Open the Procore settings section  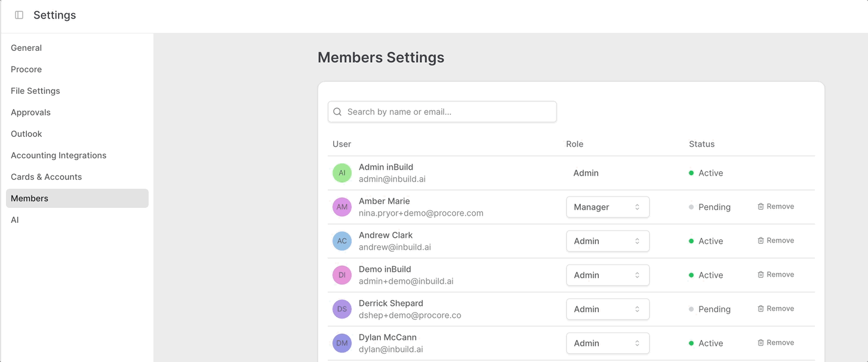coord(77,69)
